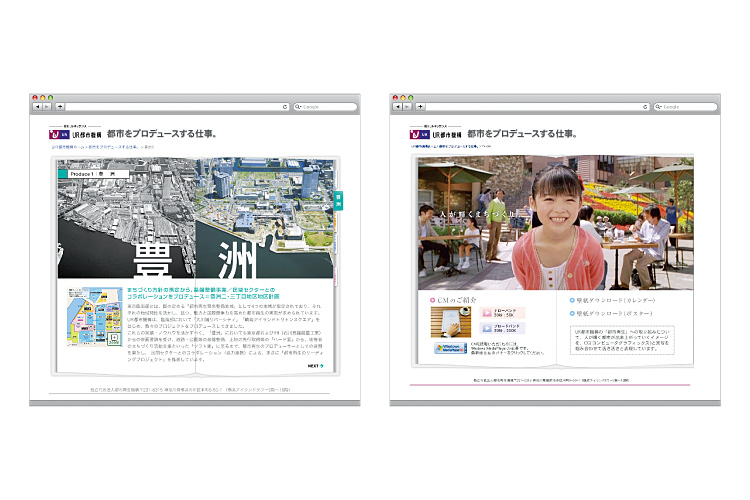Click the CMのご紹介 heading
The width and height of the screenshot is (750, 500).
453,300
